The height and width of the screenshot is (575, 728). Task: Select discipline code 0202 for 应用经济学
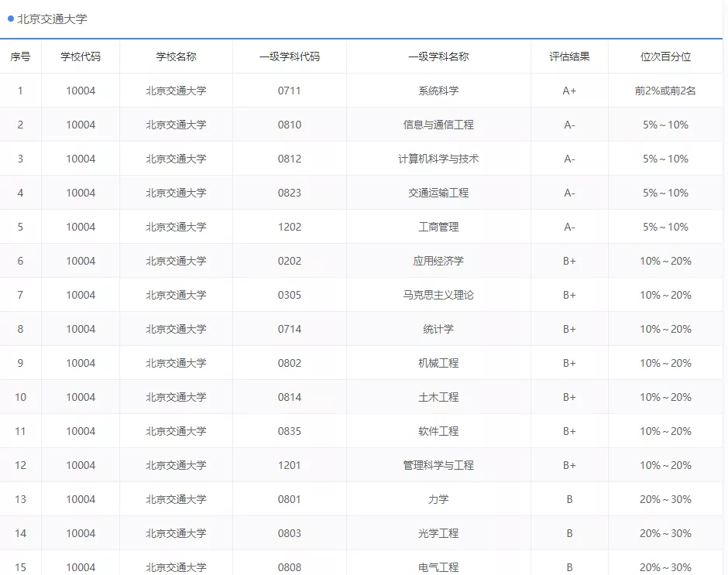(290, 261)
